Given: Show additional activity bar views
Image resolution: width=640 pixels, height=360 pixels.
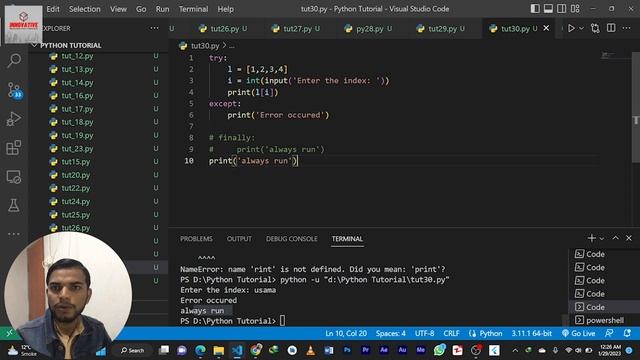Looking at the screenshot, I should pos(14,234).
